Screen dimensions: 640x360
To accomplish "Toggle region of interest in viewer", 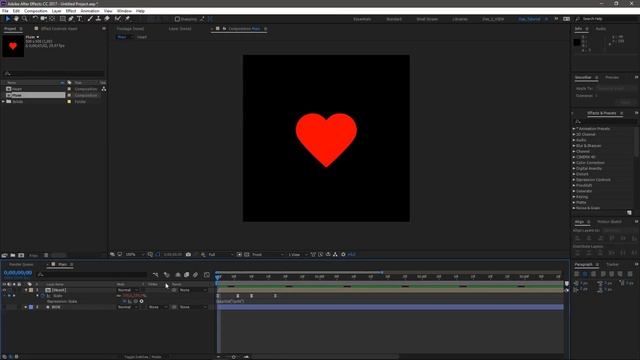I will [x=239, y=254].
